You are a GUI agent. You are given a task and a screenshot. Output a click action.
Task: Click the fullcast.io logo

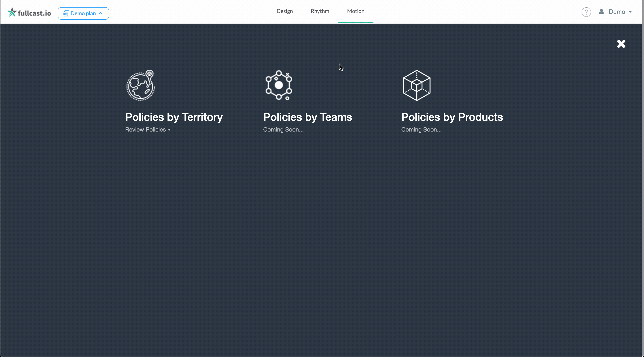click(29, 12)
